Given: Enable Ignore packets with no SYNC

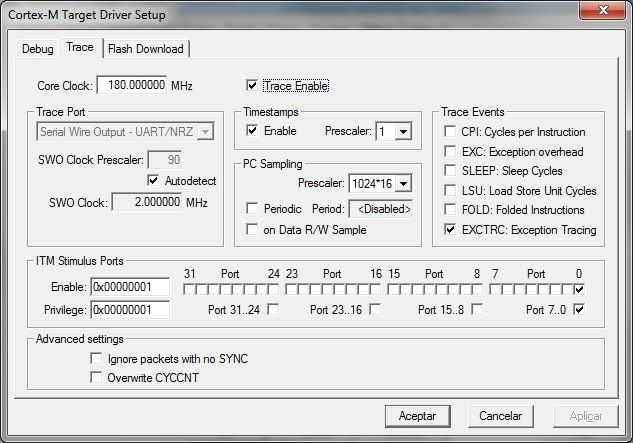Looking at the screenshot, I should 96,358.
